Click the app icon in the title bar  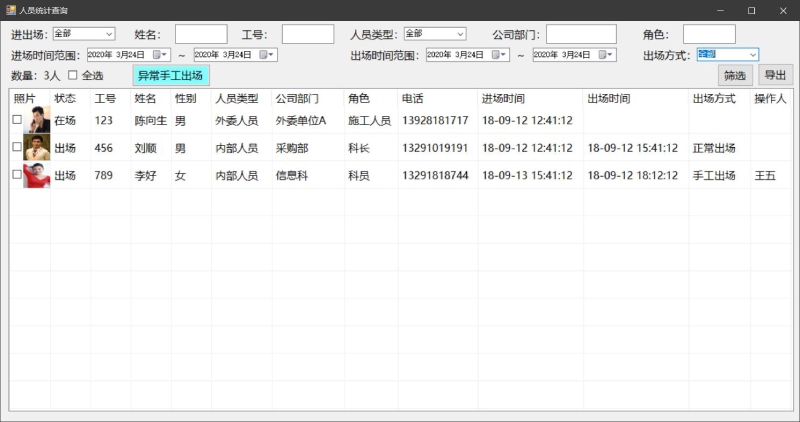tap(10, 10)
